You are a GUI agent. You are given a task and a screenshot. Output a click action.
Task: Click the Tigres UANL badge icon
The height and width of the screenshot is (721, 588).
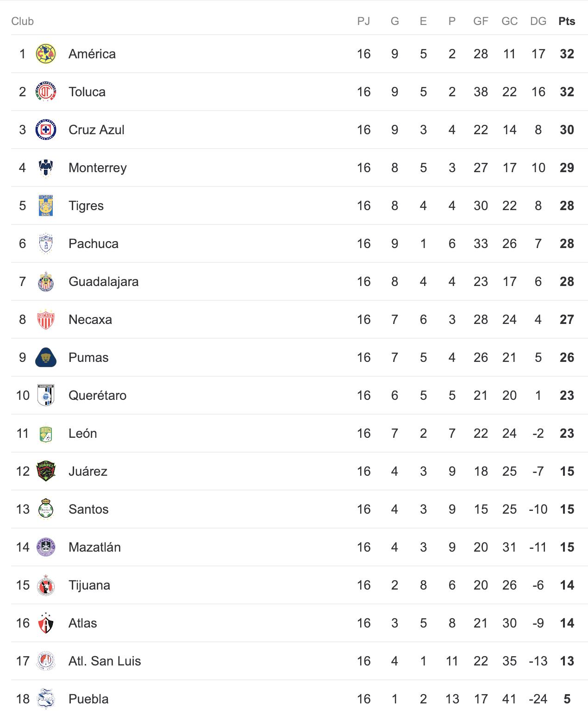click(x=45, y=205)
